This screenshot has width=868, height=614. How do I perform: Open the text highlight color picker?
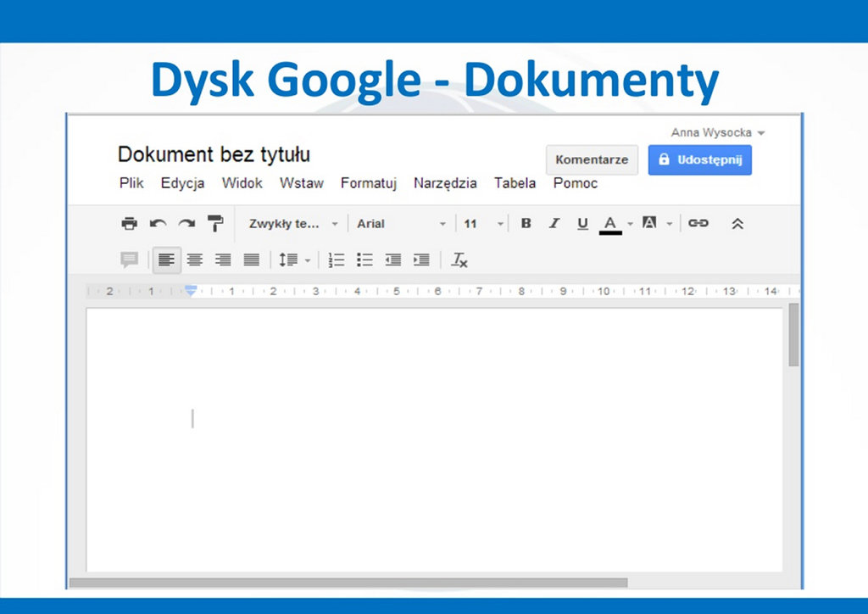pyautogui.click(x=649, y=222)
